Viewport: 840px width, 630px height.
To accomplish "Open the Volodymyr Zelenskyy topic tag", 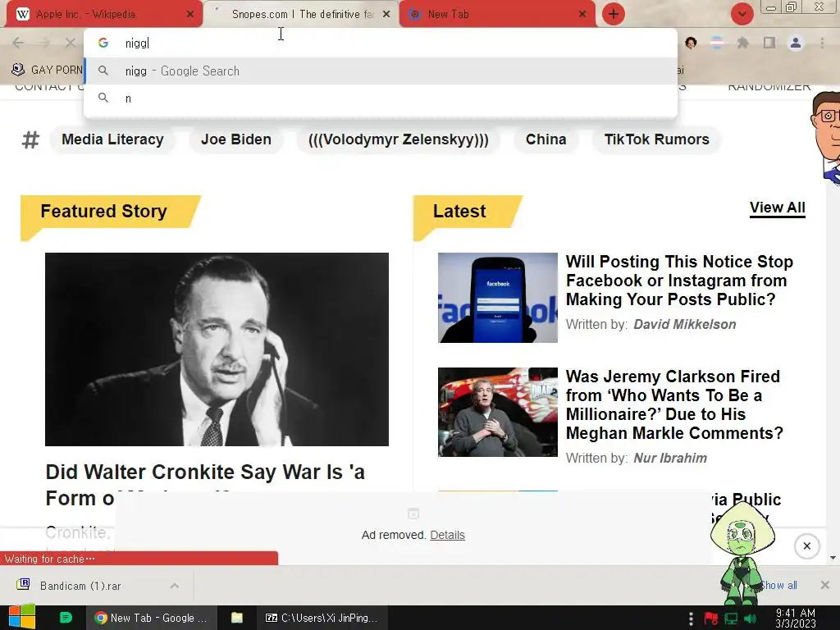I will click(x=398, y=139).
